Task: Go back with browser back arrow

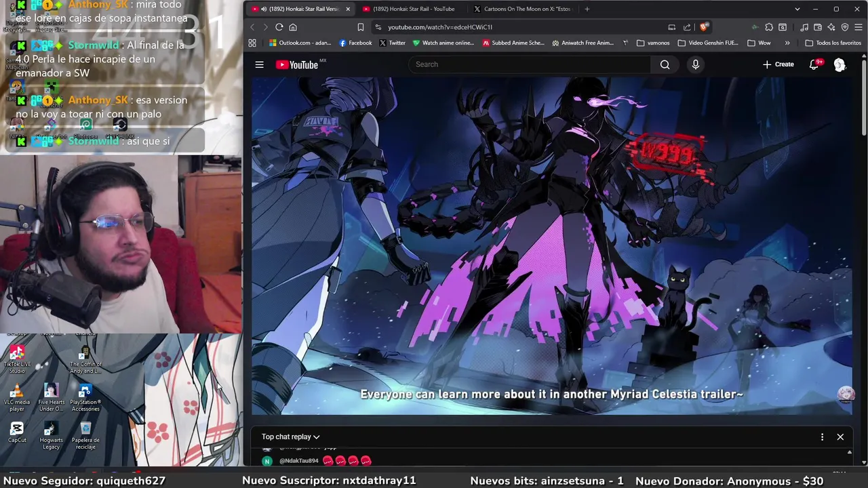Action: (x=252, y=27)
